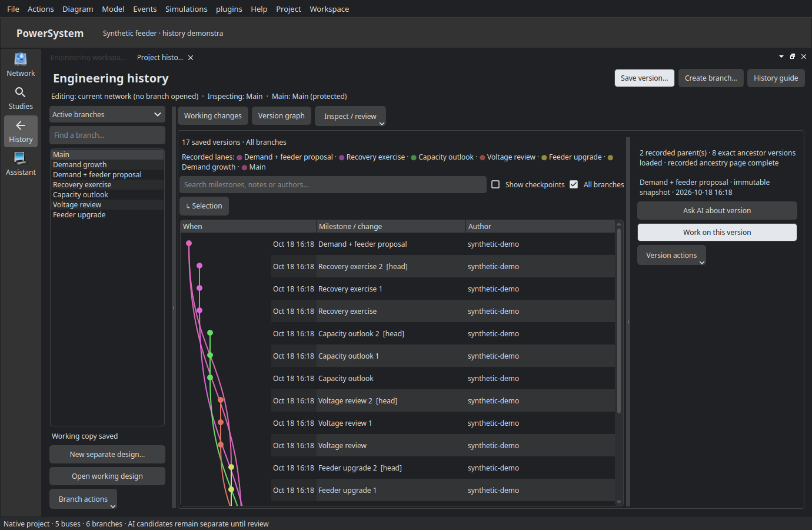
Task: Expand the Active branches combo box
Action: click(x=107, y=115)
